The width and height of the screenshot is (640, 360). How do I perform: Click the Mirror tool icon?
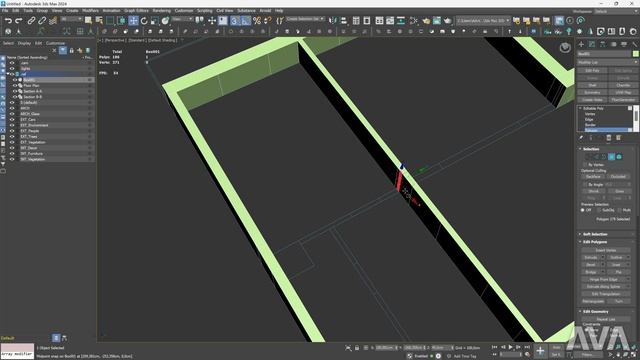[x=333, y=20]
